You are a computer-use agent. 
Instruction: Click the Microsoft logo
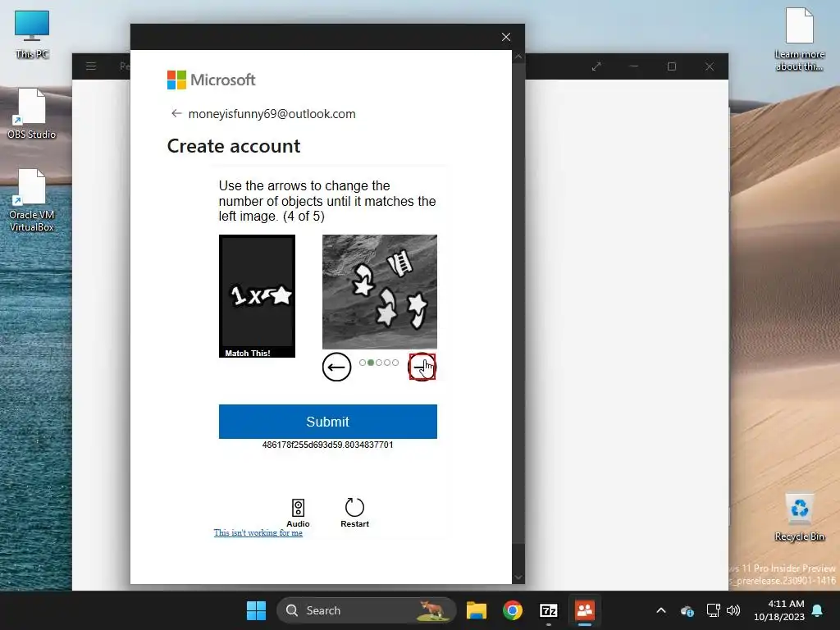coord(211,80)
